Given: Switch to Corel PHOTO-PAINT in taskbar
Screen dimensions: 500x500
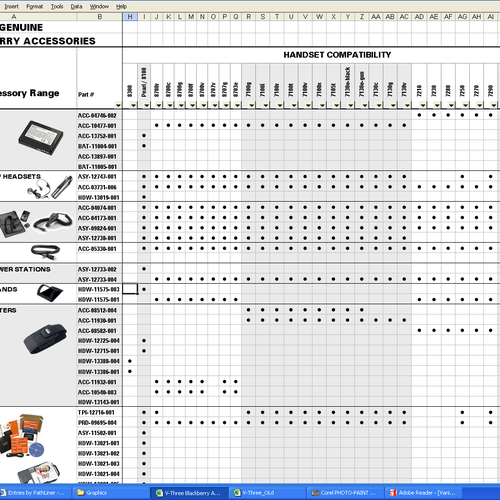Looking at the screenshot, I should click(x=344, y=493).
